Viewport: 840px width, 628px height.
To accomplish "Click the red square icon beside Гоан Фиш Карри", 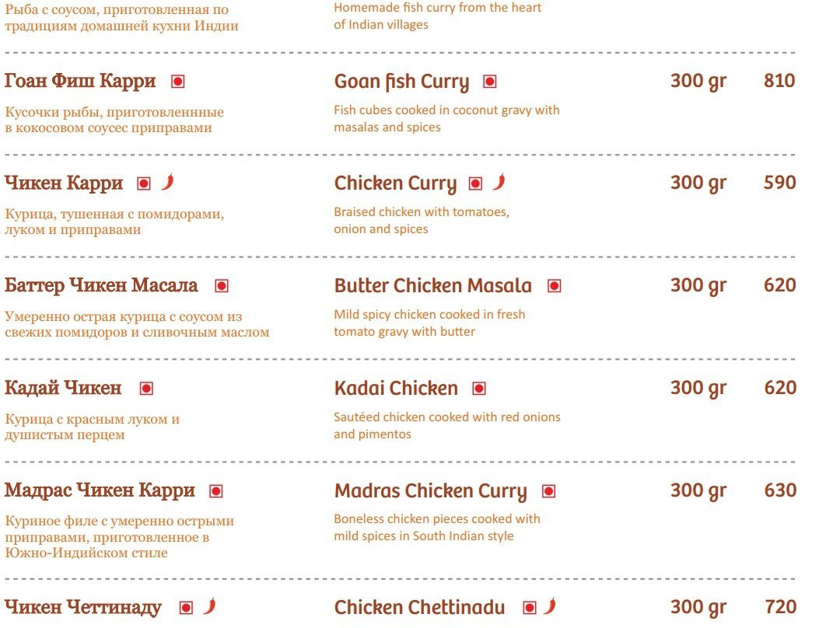I will pyautogui.click(x=178, y=82).
